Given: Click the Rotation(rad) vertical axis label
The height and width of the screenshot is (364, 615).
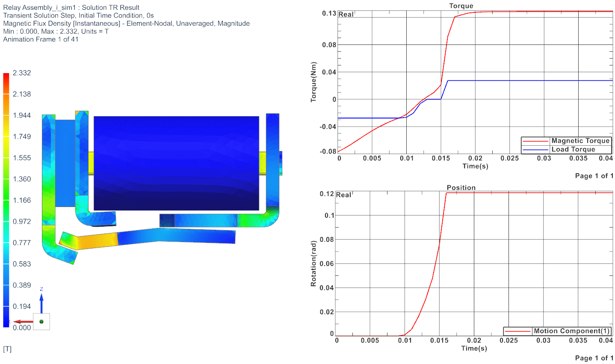Looking at the screenshot, I should point(313,263).
